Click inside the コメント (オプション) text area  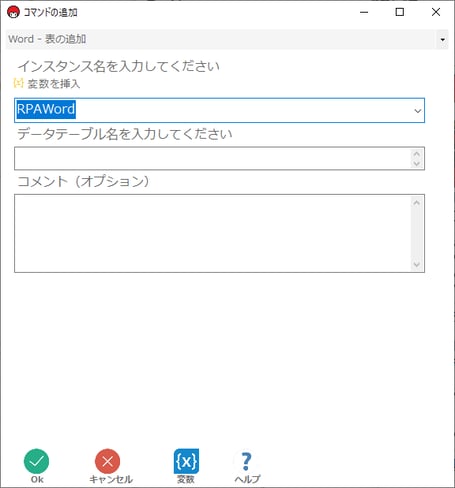pos(213,233)
